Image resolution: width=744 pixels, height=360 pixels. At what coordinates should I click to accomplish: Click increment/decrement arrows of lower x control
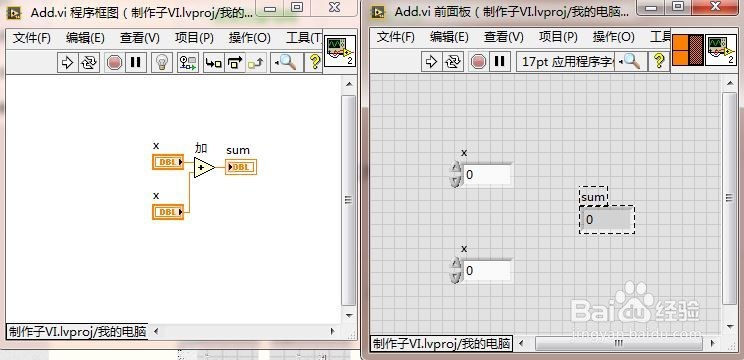coord(456,270)
